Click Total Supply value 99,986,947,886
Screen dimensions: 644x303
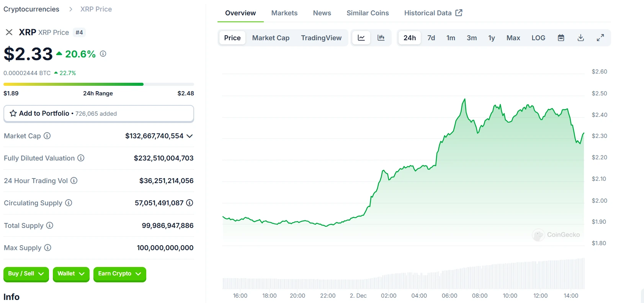[x=168, y=225]
